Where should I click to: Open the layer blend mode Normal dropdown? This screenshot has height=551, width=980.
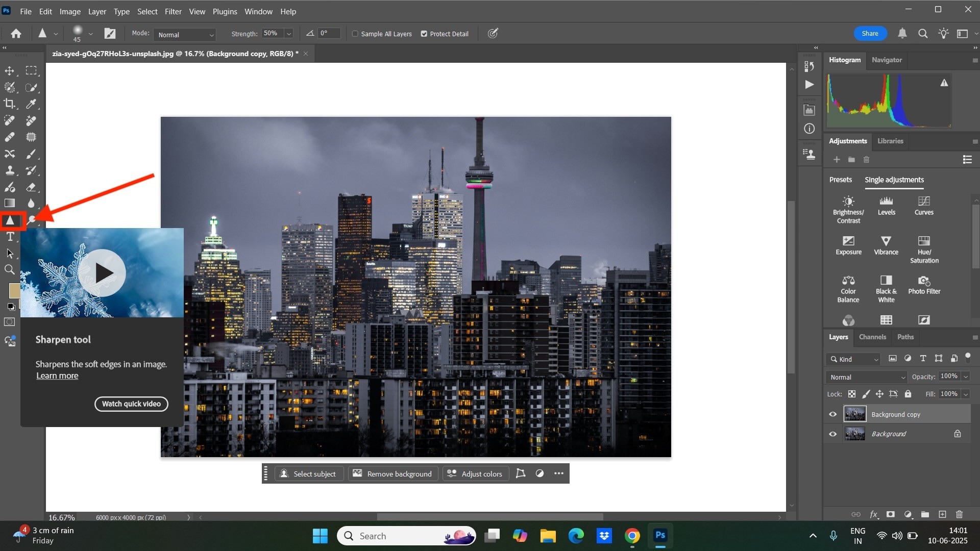[867, 377]
